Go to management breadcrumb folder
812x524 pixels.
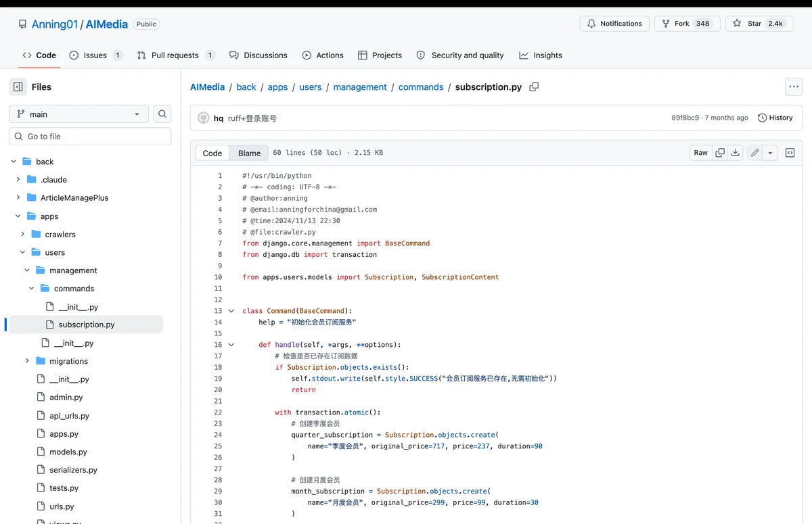pos(360,87)
